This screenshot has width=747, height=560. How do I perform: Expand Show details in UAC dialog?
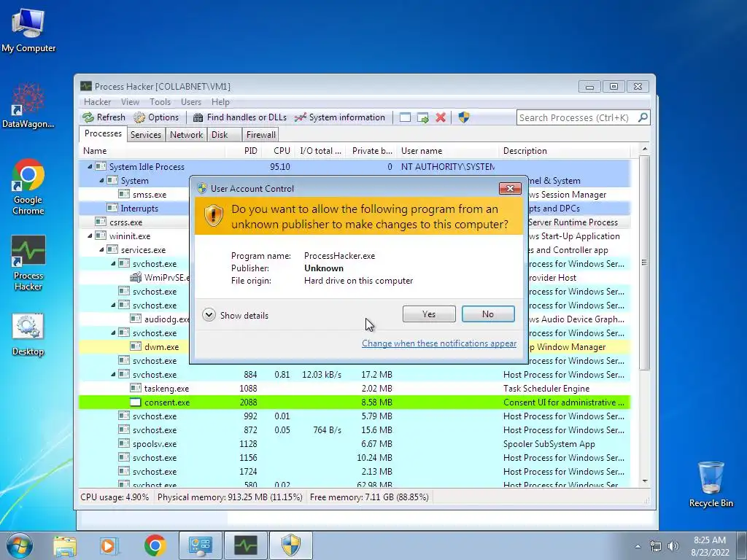[x=236, y=315]
